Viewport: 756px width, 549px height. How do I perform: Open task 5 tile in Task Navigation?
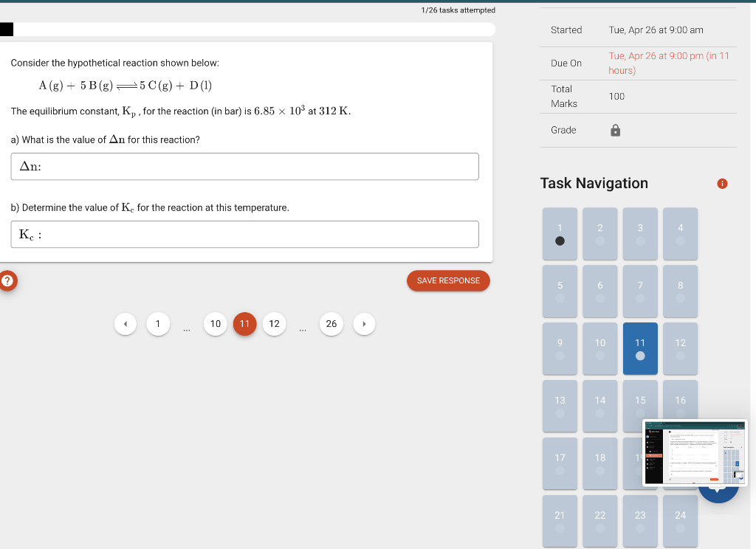(560, 291)
